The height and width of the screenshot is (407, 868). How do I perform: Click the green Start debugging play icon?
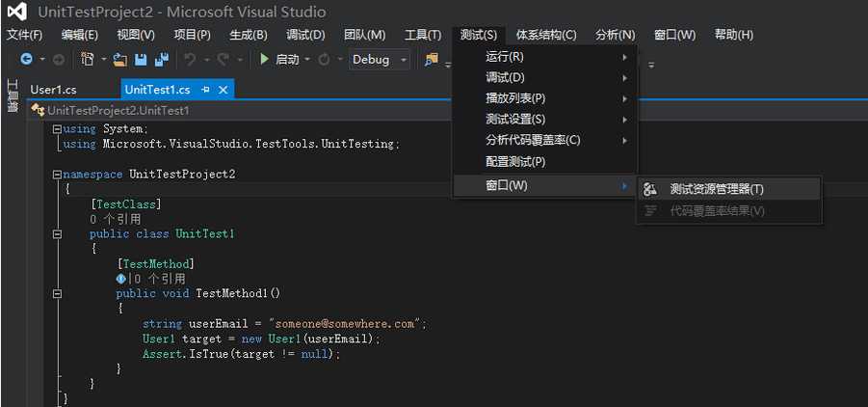(x=264, y=59)
